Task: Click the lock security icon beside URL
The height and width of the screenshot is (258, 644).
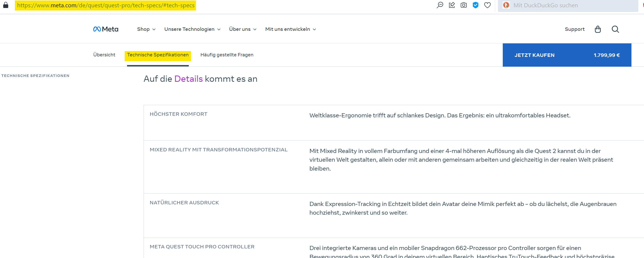Action: click(x=6, y=5)
